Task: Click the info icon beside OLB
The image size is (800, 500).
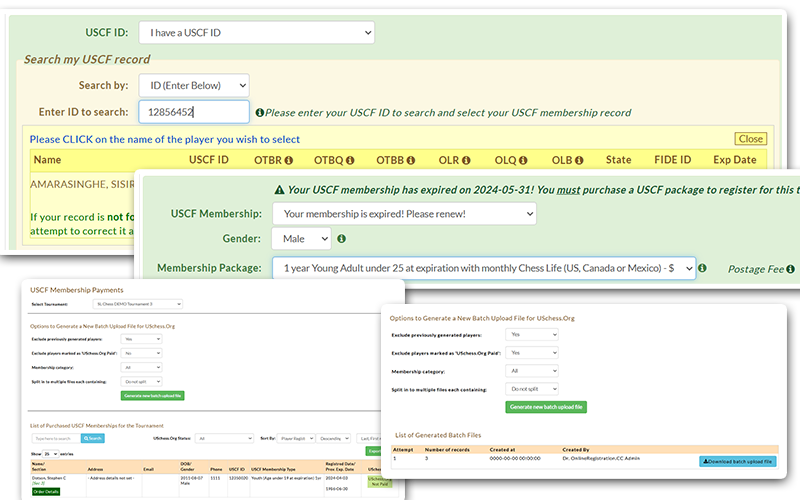Action: pos(588,160)
